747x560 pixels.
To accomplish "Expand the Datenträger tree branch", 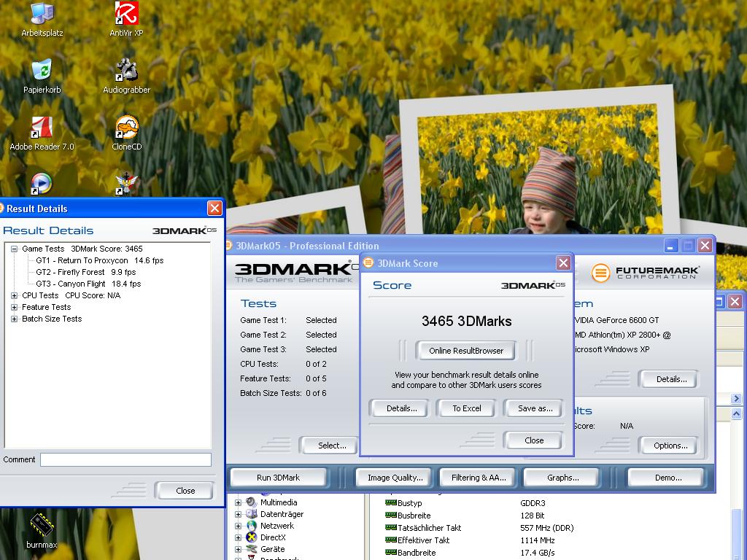I will click(239, 514).
